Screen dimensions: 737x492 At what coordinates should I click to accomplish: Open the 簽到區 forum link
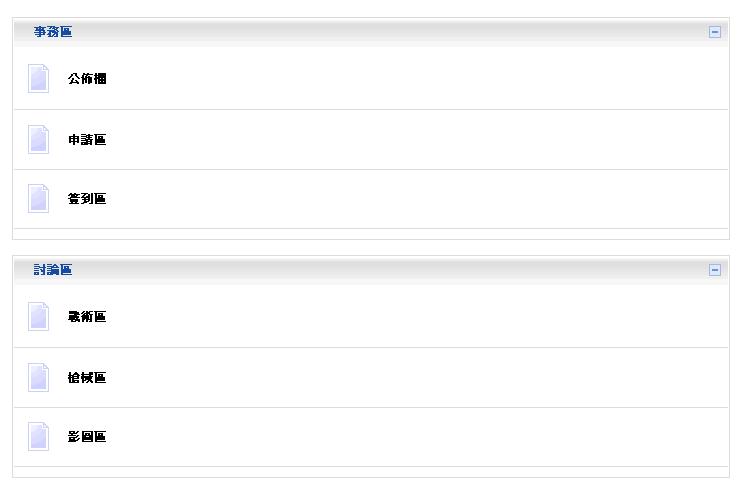coord(87,199)
